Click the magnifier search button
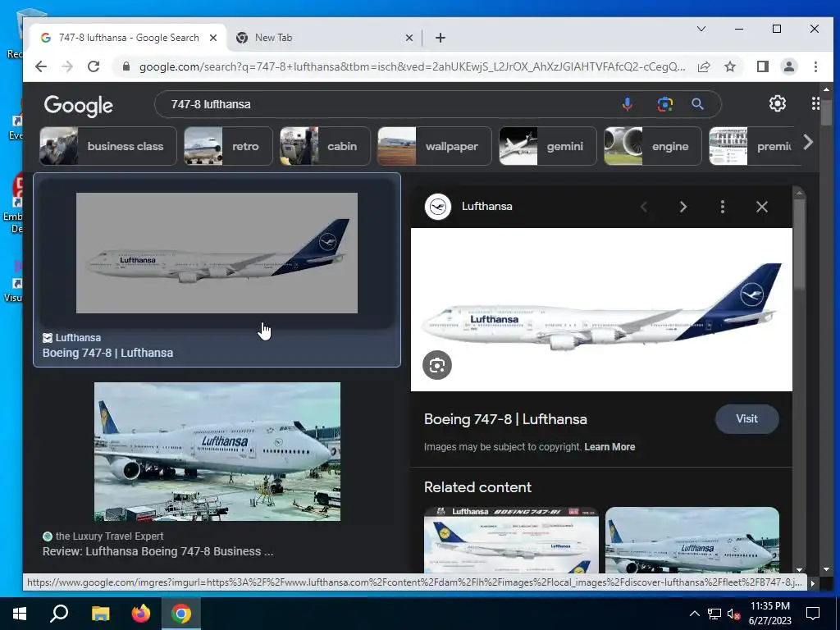Viewport: 840px width, 630px height. tap(697, 104)
